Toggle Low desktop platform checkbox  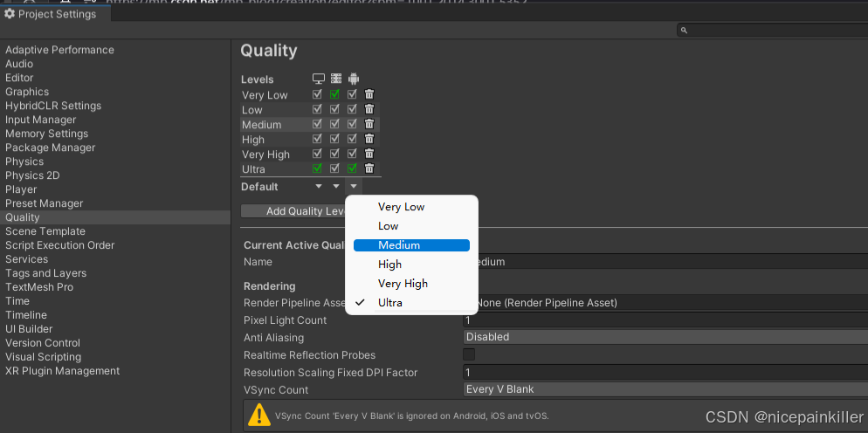pos(317,109)
